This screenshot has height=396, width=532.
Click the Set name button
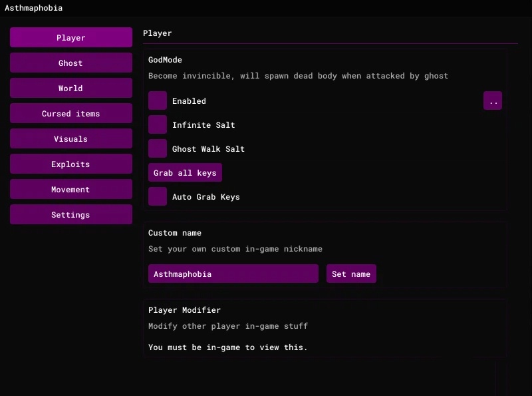(x=351, y=274)
